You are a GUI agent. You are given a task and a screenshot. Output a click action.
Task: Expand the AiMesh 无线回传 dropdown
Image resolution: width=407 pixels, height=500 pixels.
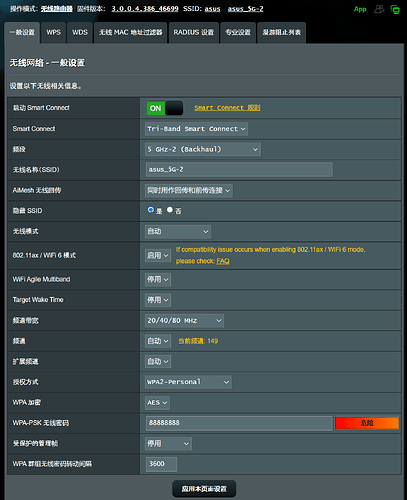189,191
